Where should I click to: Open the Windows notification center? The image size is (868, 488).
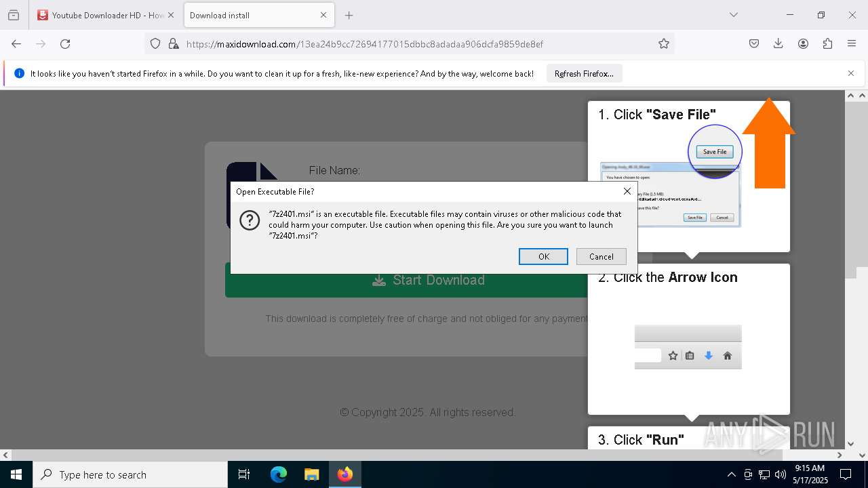pyautogui.click(x=846, y=474)
